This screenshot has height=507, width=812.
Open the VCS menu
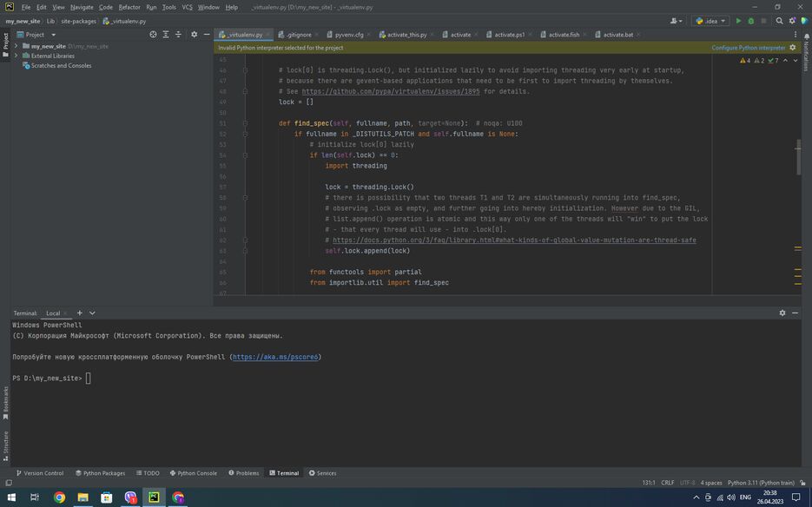tap(187, 7)
